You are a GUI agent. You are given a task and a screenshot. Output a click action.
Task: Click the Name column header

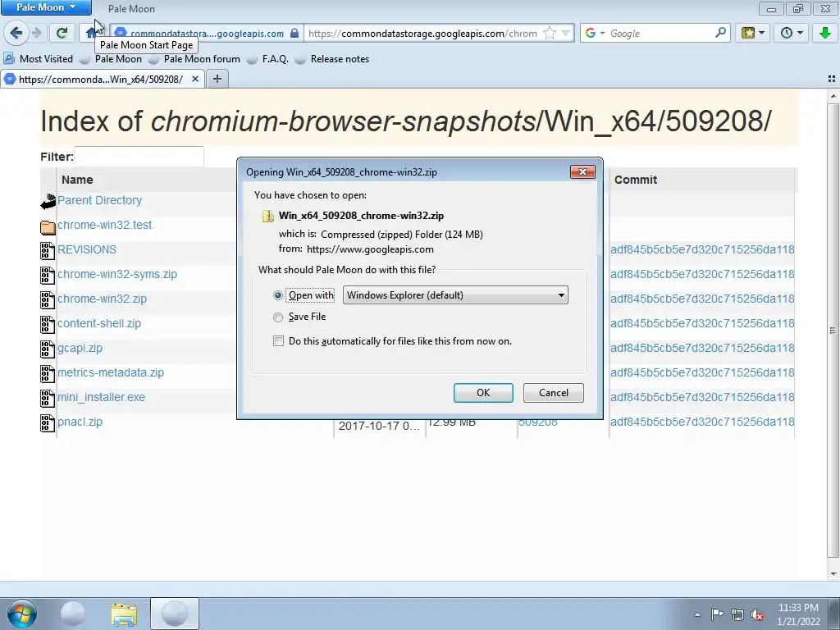pyautogui.click(x=77, y=180)
